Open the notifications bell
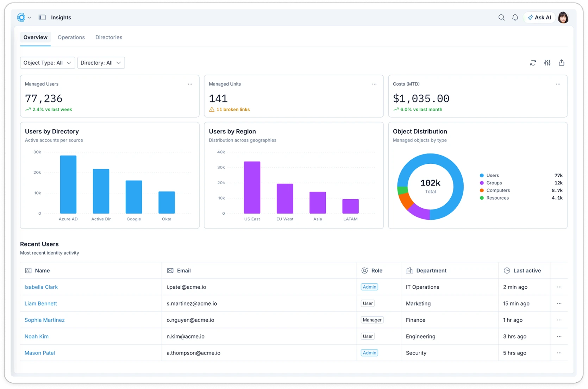Screen dimensions: 588x389 tap(515, 17)
